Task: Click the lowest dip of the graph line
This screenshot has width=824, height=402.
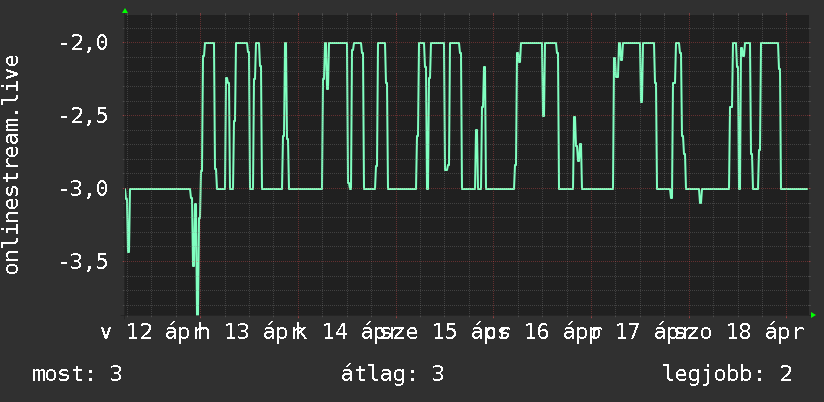Action: point(198,313)
